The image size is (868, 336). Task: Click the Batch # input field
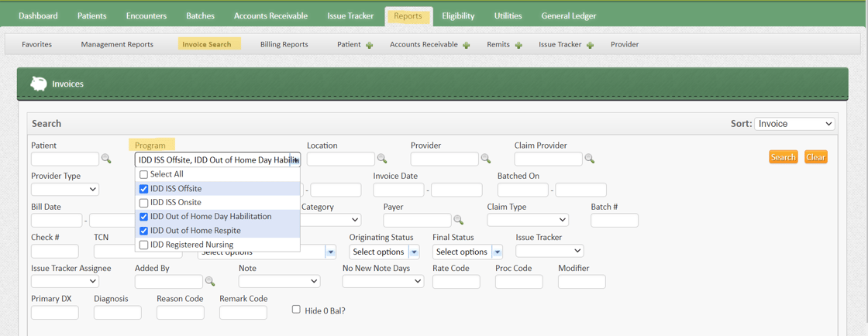[615, 220]
